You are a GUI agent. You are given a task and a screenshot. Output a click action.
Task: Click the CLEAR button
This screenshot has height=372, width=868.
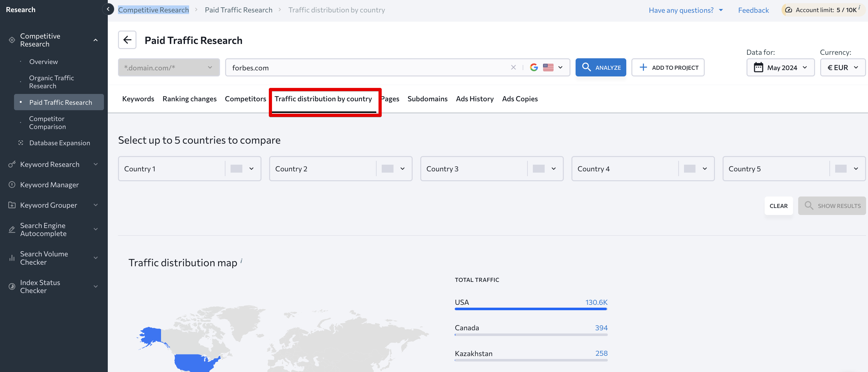pos(778,206)
